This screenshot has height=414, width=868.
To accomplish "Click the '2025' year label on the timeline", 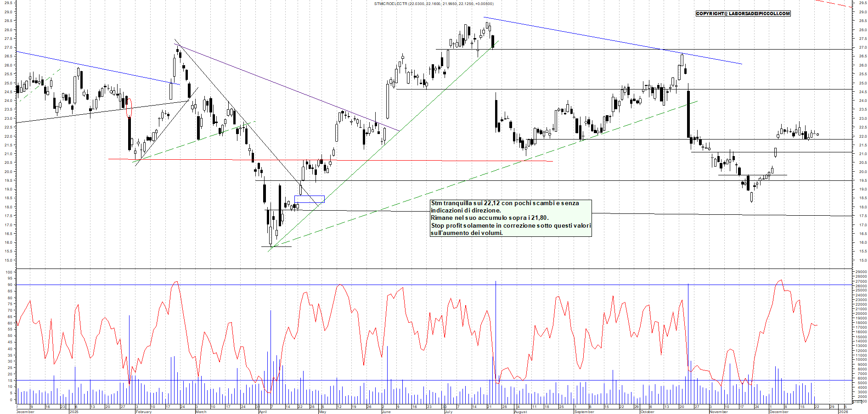I will pyautogui.click(x=73, y=412).
